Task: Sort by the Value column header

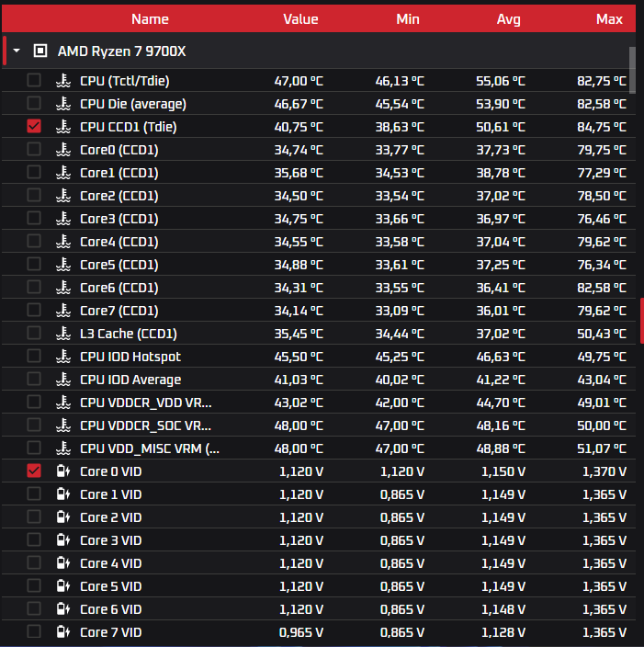Action: 300,19
